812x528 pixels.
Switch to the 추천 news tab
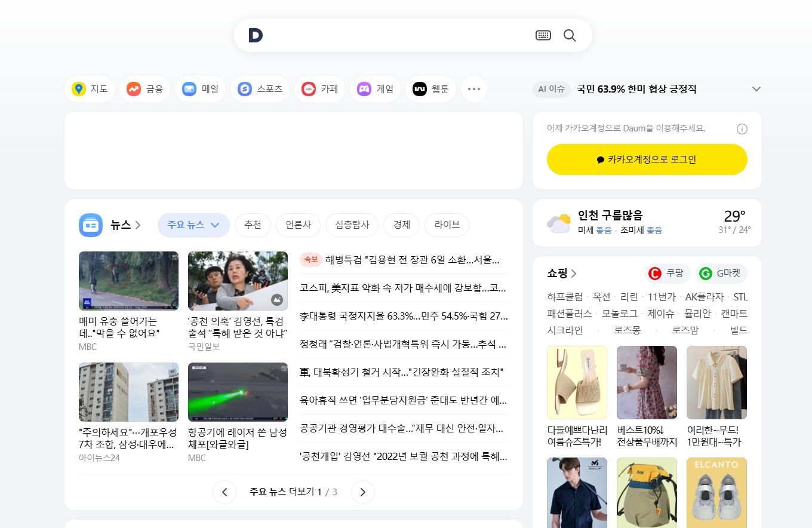[x=253, y=225]
